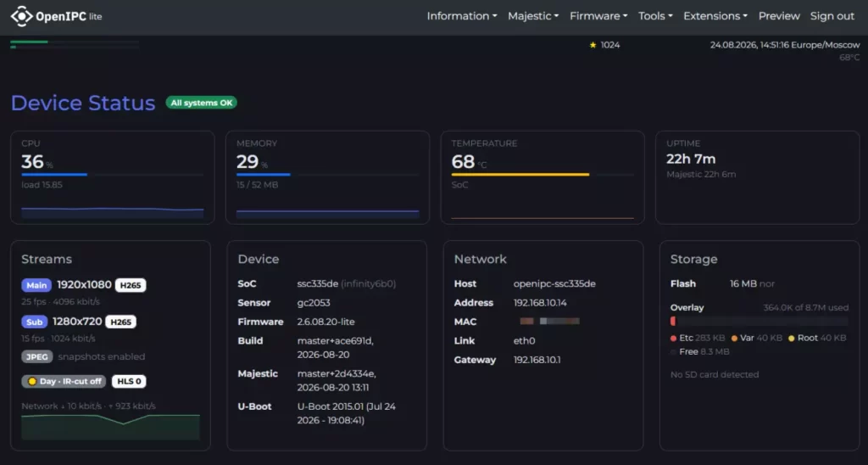Click the IP address 192.168.10.14
868x465 pixels.
coord(540,303)
